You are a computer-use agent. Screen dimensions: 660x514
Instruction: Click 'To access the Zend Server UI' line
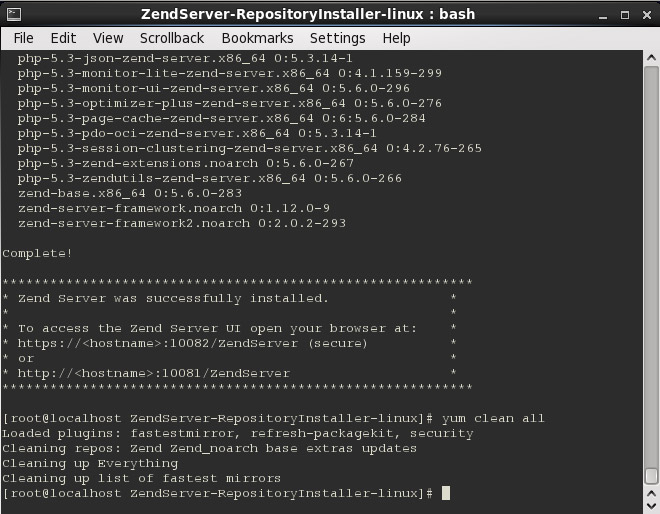click(217, 328)
